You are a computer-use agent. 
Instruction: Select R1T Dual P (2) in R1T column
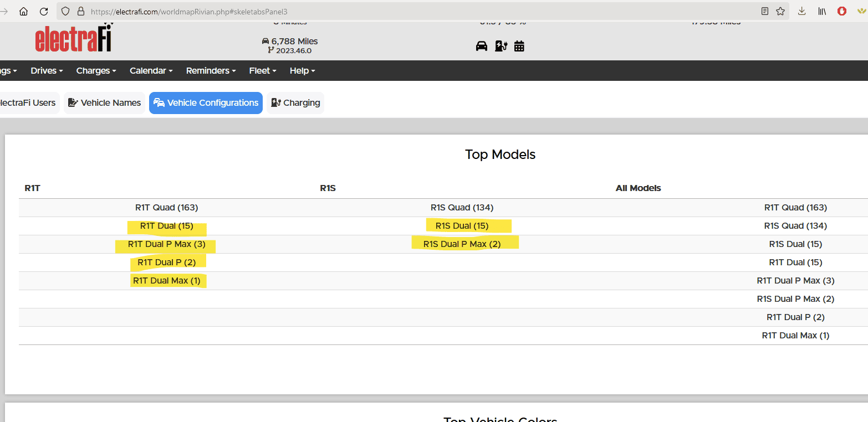click(x=167, y=263)
